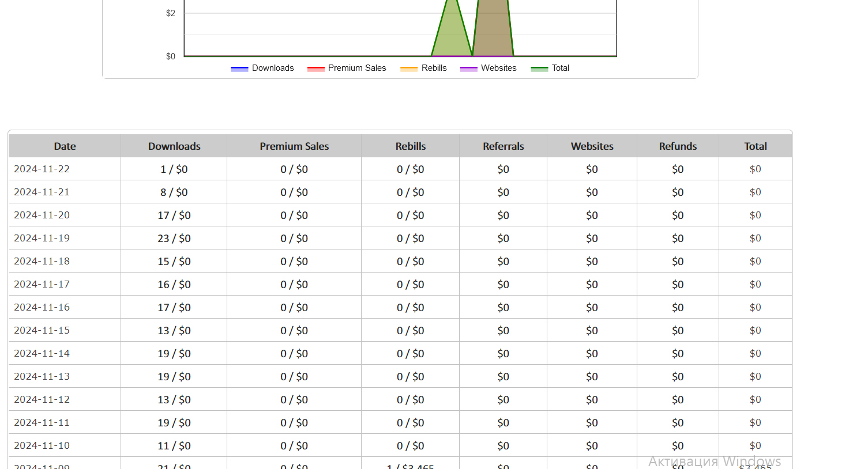Click the $2 label on chart axis
This screenshot has height=469, width=868.
coord(171,13)
